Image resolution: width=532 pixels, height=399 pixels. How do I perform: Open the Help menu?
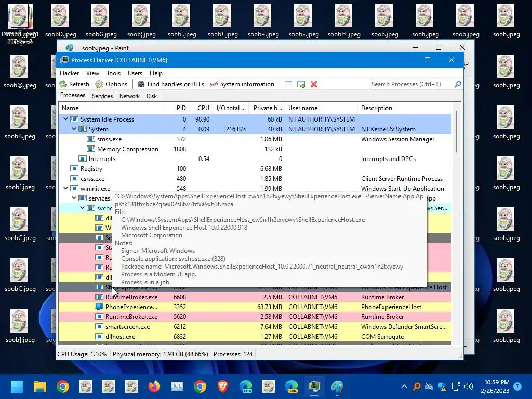click(156, 73)
